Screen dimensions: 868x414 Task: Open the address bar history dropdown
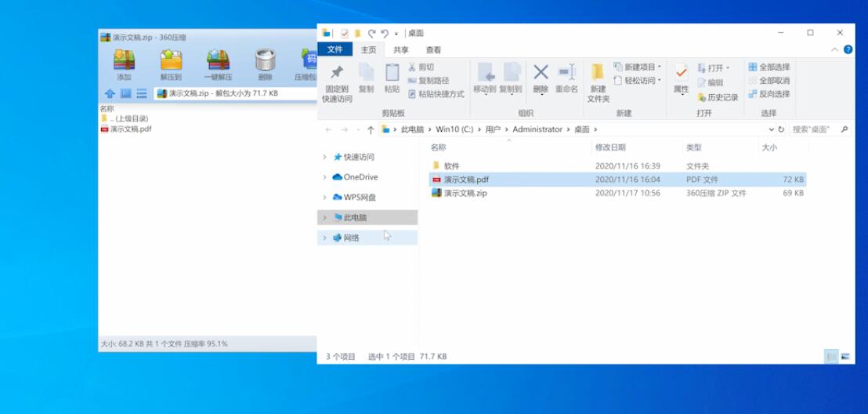coord(772,129)
